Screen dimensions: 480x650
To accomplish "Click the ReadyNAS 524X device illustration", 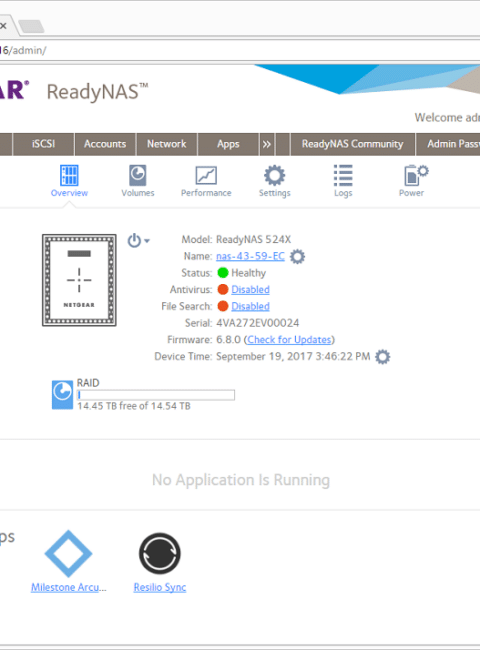I will tap(79, 280).
